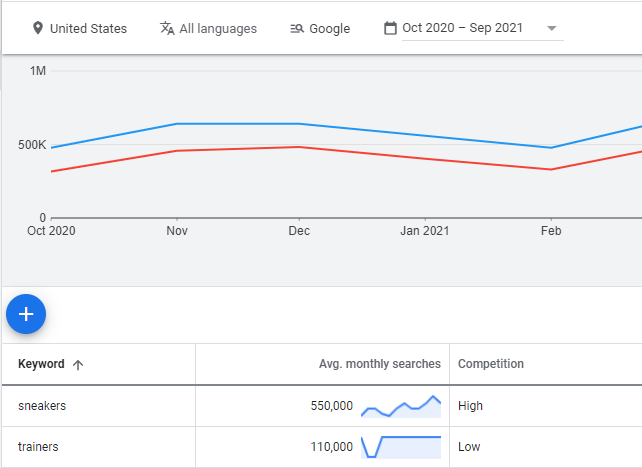
Task: Click the location pin icon
Action: coord(38,28)
